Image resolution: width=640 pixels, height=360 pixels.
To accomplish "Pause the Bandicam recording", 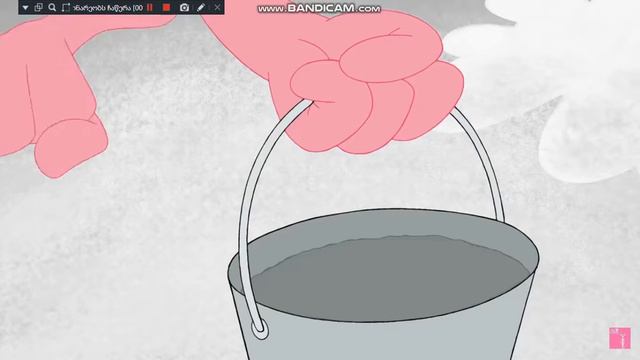I will [150, 7].
